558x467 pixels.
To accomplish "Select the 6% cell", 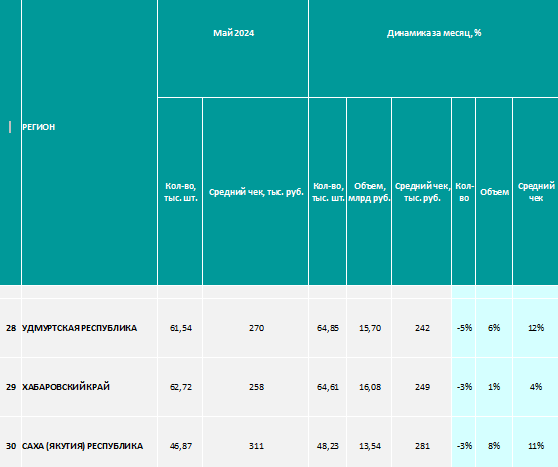I will (494, 328).
